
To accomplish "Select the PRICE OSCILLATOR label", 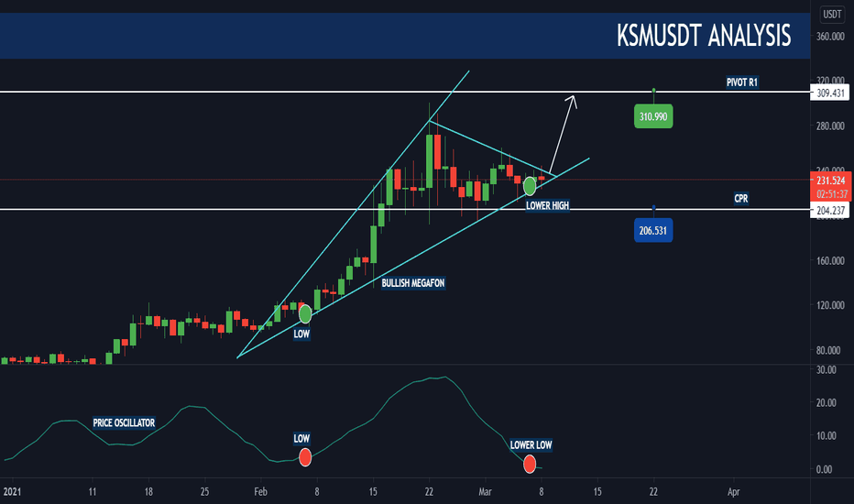I will click(x=124, y=422).
